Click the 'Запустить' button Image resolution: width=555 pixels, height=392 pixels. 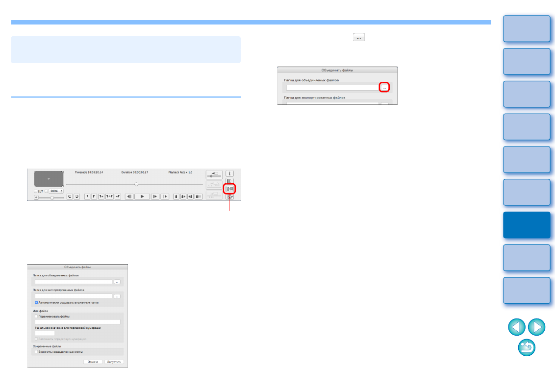(x=114, y=362)
